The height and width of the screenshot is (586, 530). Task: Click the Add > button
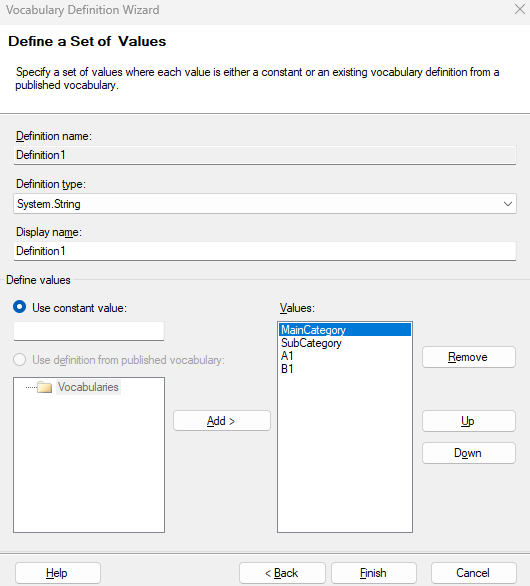click(222, 421)
